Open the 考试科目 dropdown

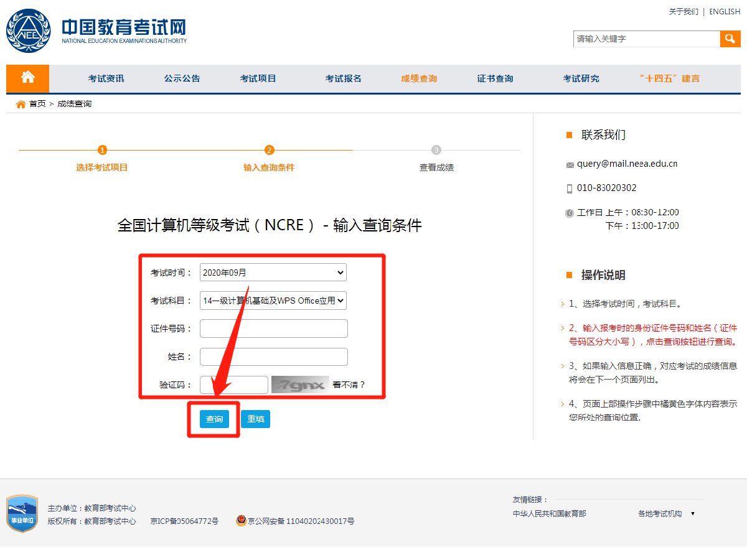pyautogui.click(x=273, y=301)
